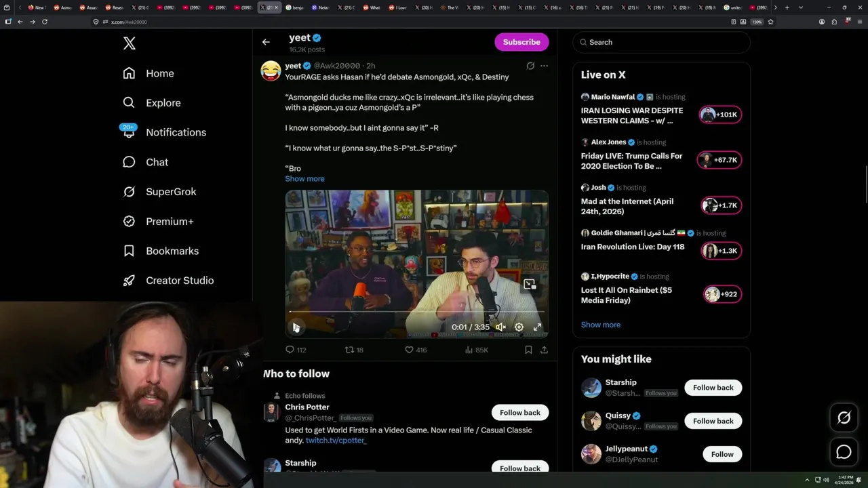Repost the post with 18 reposts

tap(355, 350)
